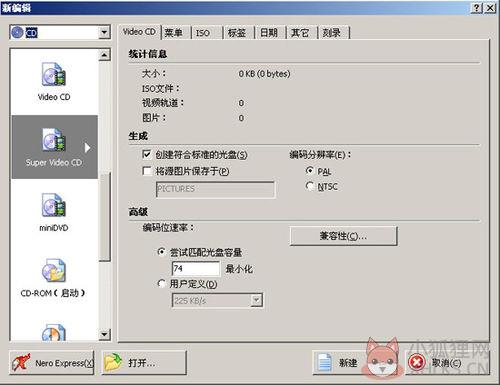Click the 编码位速率 label
This screenshot has height=385, width=500.
click(x=168, y=228)
